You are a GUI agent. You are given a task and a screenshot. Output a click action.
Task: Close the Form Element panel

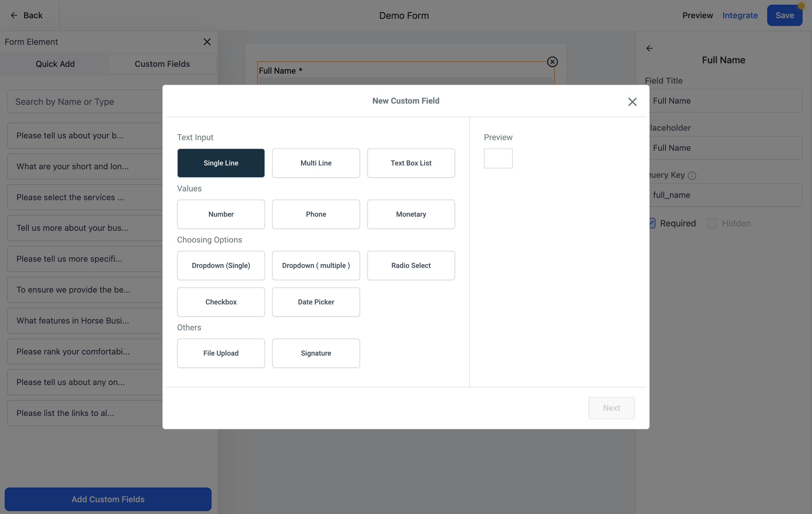click(x=207, y=42)
